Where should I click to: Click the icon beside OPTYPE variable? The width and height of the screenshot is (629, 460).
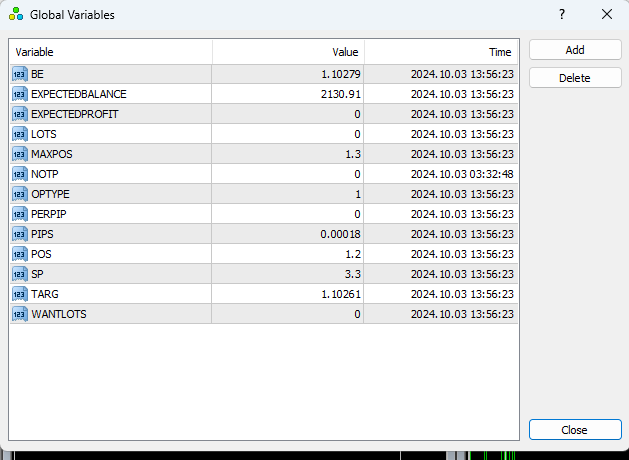[20, 195]
